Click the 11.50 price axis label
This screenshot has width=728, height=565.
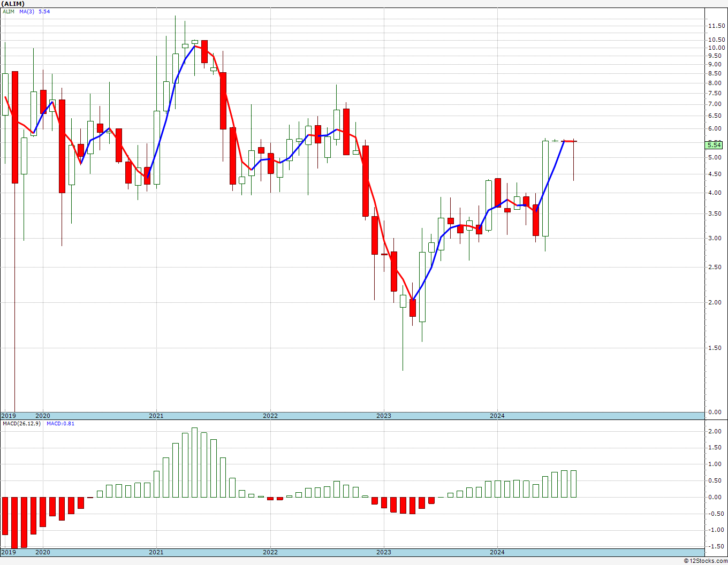click(x=716, y=26)
